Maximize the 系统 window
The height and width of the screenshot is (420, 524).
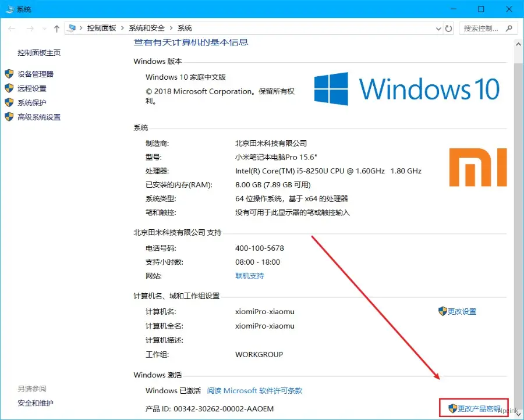point(481,9)
